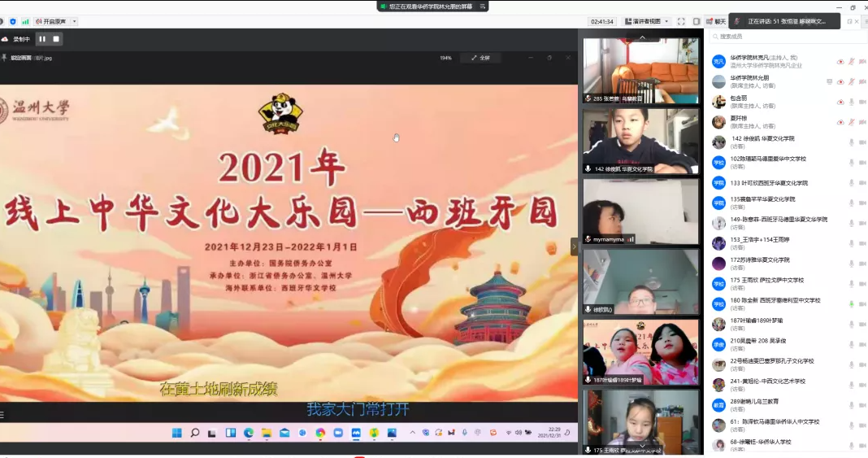868x458 pixels.
Task: Select the video thumbnail of 142 徐俊凯
Action: (x=641, y=141)
